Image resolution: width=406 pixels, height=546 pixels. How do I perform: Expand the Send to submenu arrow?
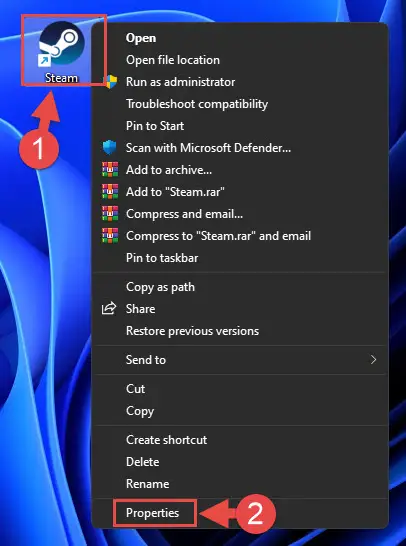click(x=373, y=359)
